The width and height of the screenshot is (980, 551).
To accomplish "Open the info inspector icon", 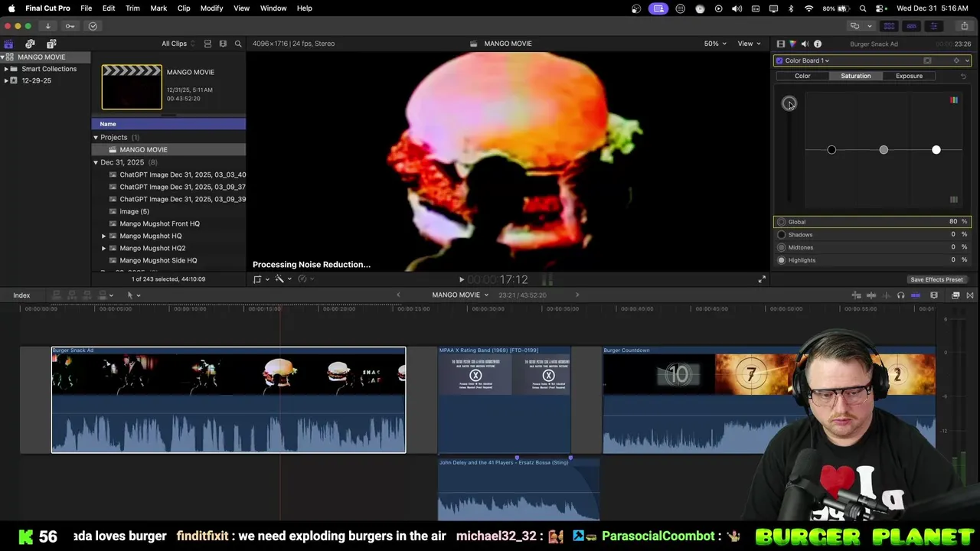I will [817, 44].
